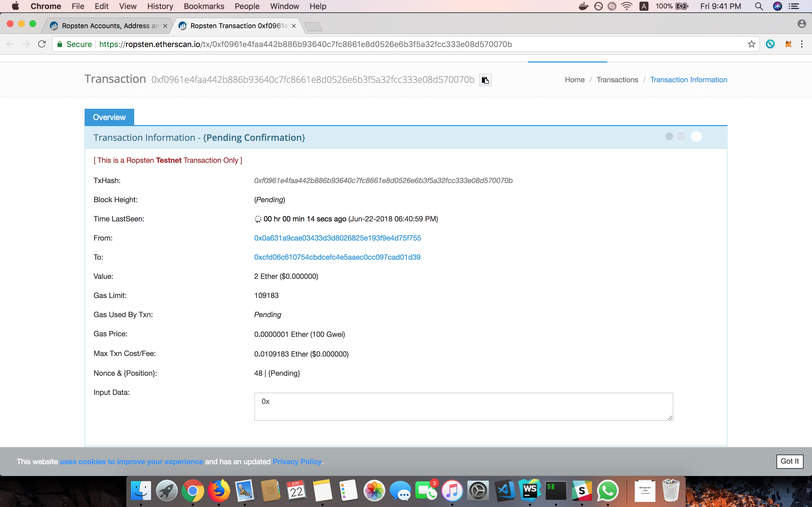Switch to the Ropsten Accounts tab

(107, 26)
